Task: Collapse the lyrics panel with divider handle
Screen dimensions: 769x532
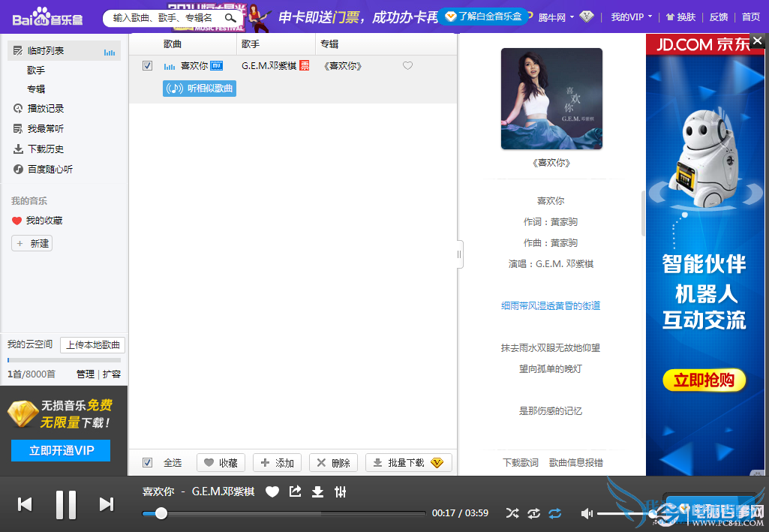Action: 459,254
